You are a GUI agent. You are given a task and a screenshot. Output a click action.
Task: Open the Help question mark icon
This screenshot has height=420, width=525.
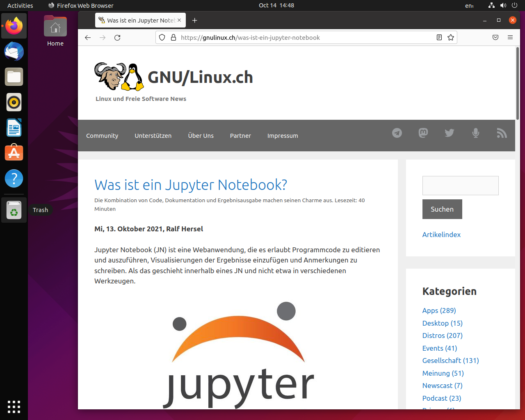click(14, 178)
